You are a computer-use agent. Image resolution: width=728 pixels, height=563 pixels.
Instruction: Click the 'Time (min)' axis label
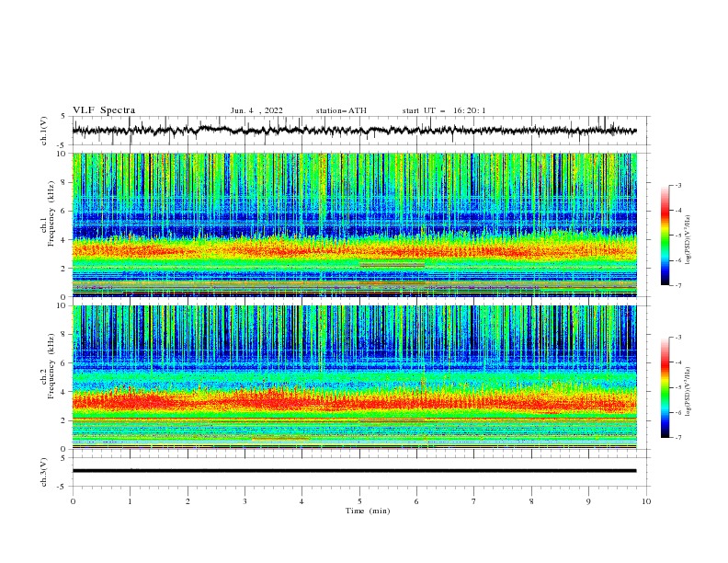(x=368, y=511)
